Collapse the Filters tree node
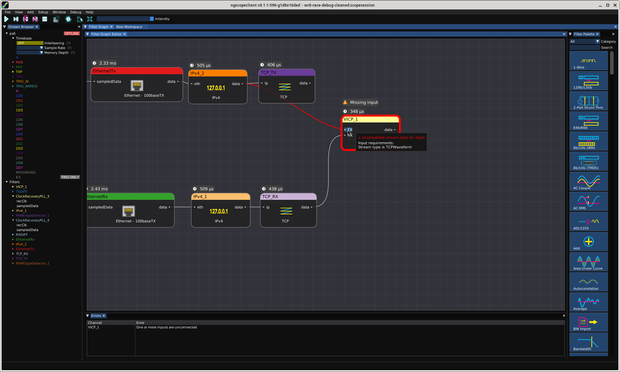 tap(7, 182)
